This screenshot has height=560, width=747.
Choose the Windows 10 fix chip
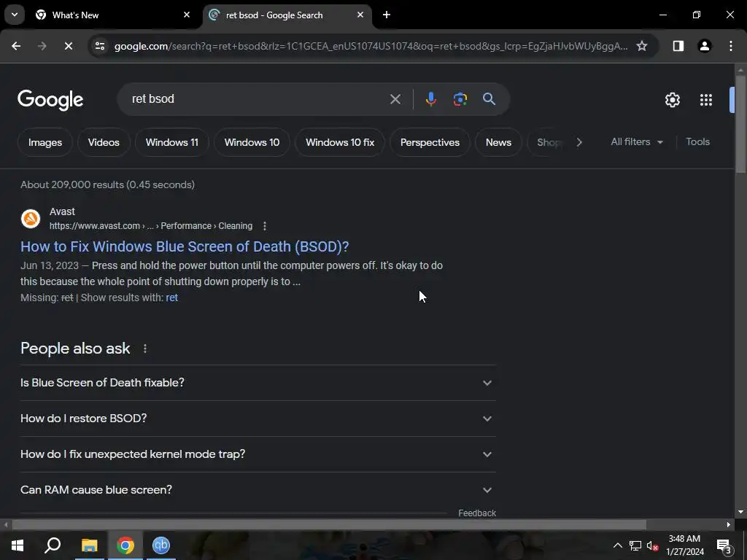(340, 142)
